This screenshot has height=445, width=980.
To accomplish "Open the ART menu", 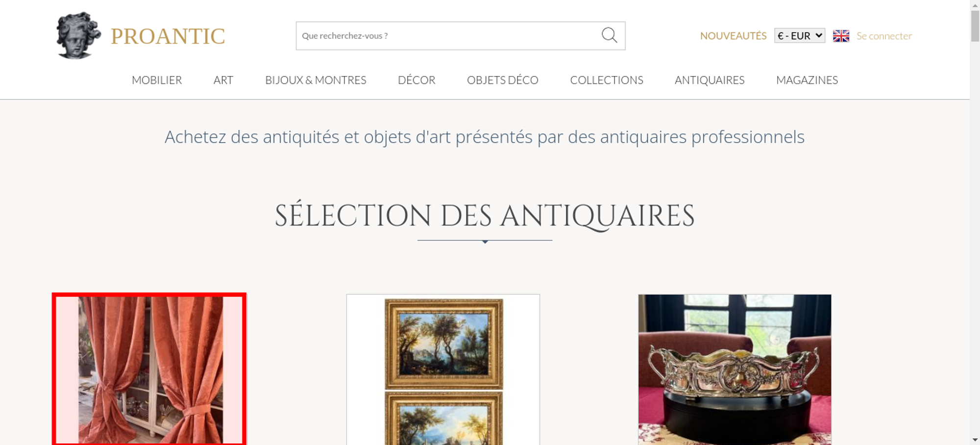I will [x=223, y=80].
